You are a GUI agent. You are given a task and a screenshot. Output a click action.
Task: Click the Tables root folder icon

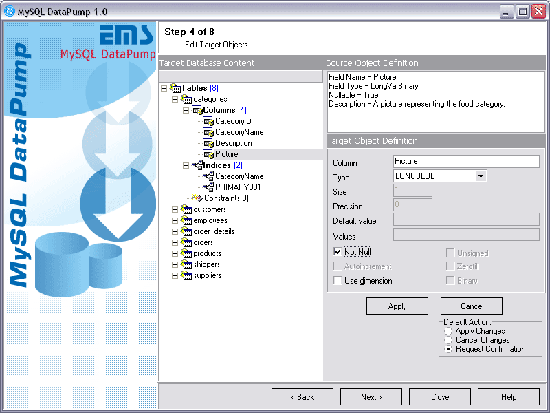(175, 88)
